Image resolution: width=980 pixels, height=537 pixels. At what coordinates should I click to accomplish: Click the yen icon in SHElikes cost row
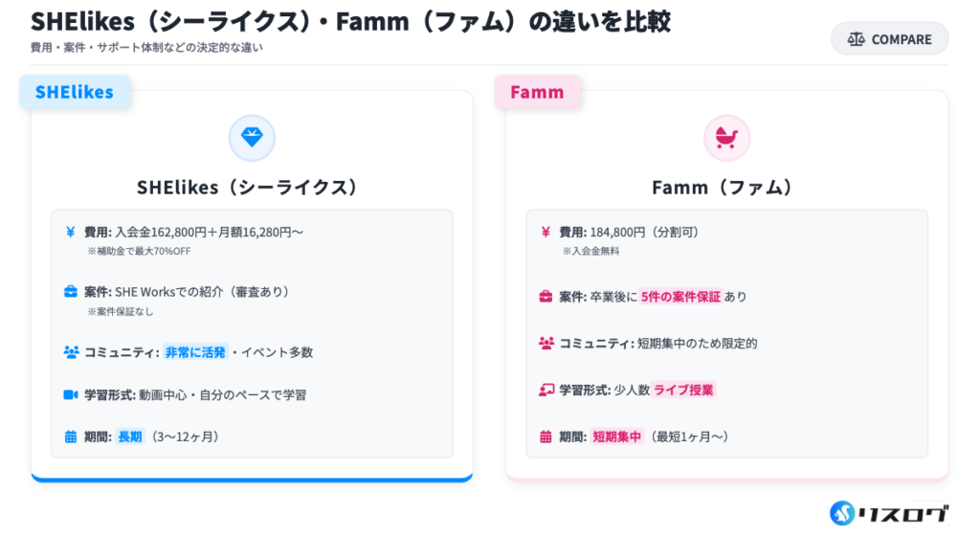tap(71, 232)
